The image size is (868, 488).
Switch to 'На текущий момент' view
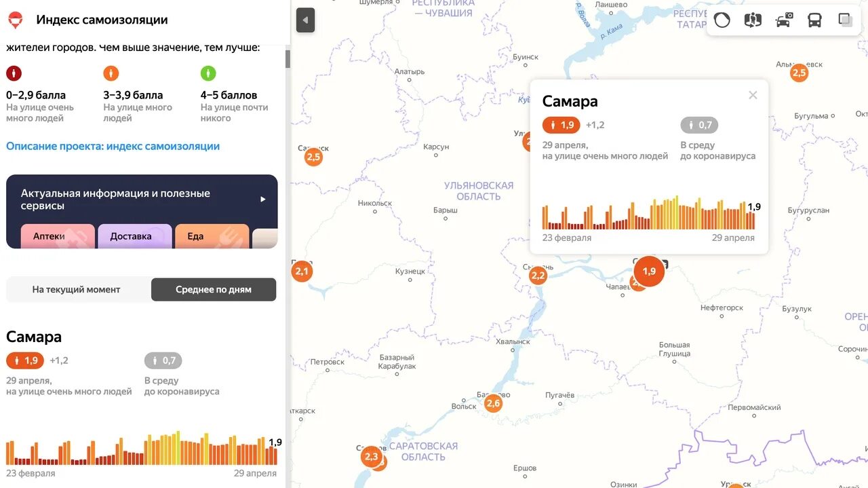point(77,289)
